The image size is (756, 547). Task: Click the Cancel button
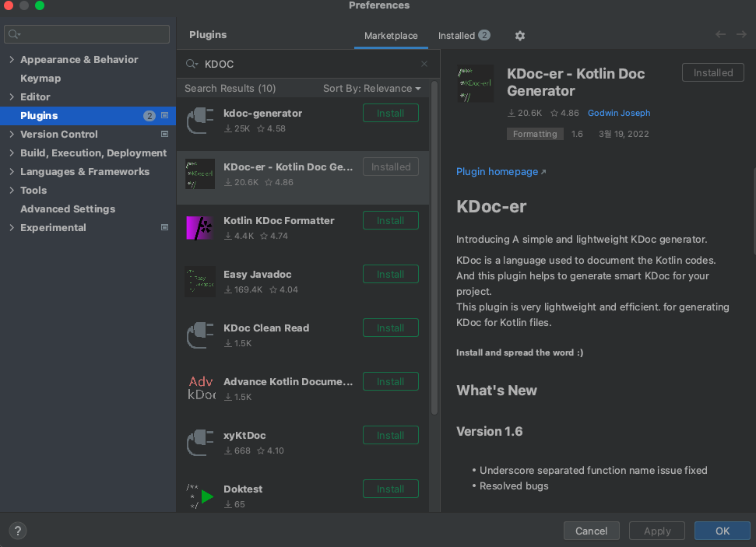point(591,531)
